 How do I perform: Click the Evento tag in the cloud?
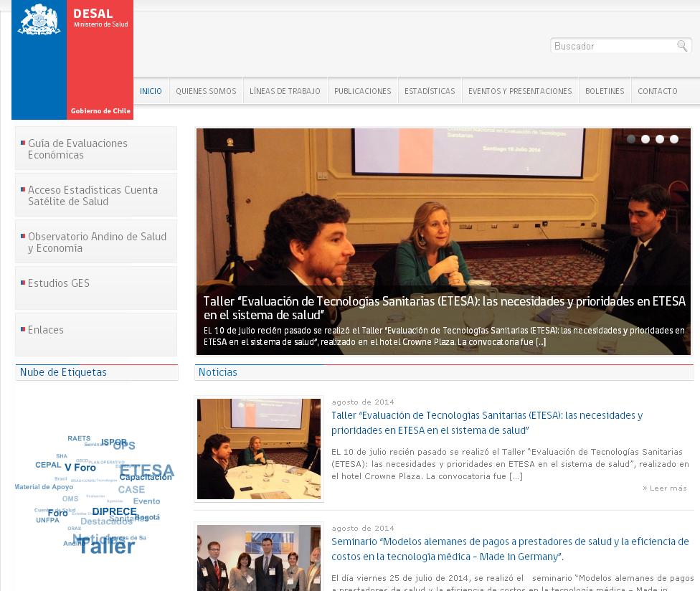(x=146, y=501)
